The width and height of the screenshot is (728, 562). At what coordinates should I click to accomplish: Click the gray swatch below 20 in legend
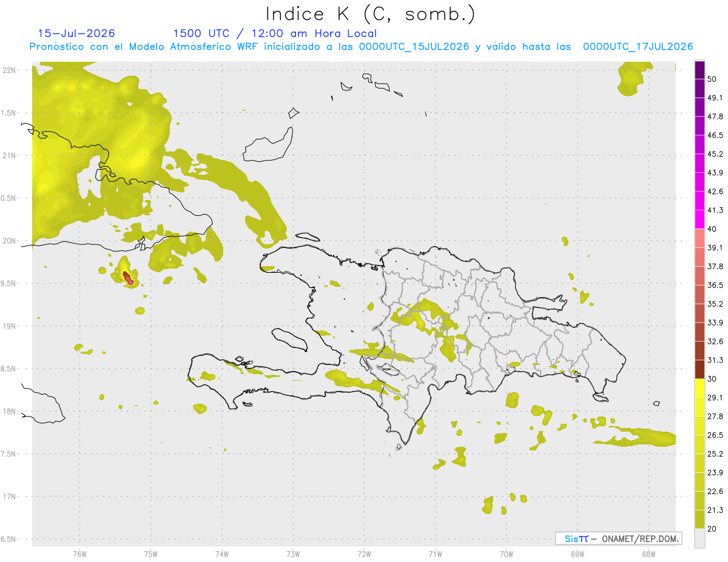point(699,538)
